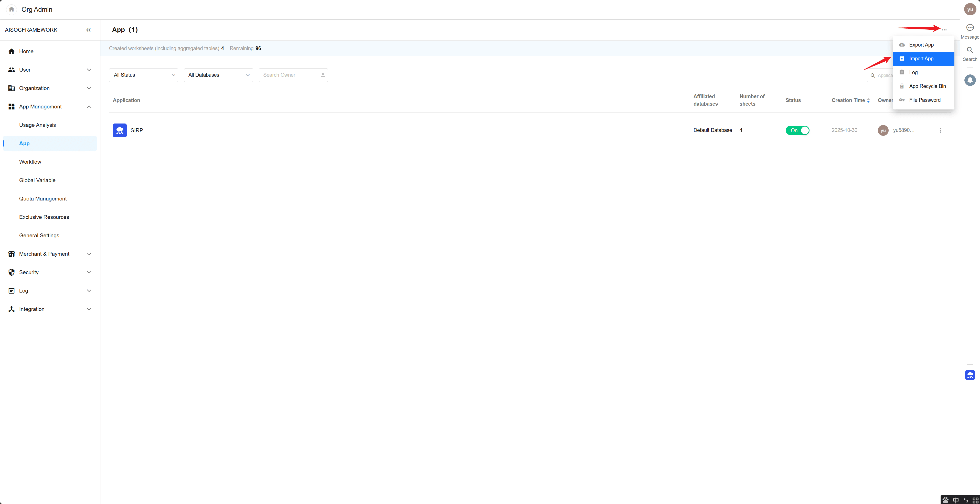Open the All Databases dropdown
The height and width of the screenshot is (504, 980).
click(218, 75)
